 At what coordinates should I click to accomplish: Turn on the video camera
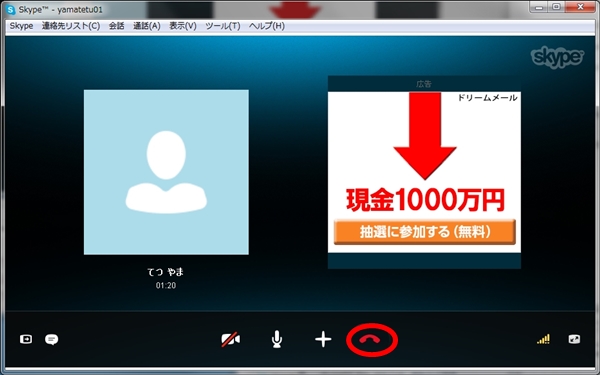click(x=231, y=339)
